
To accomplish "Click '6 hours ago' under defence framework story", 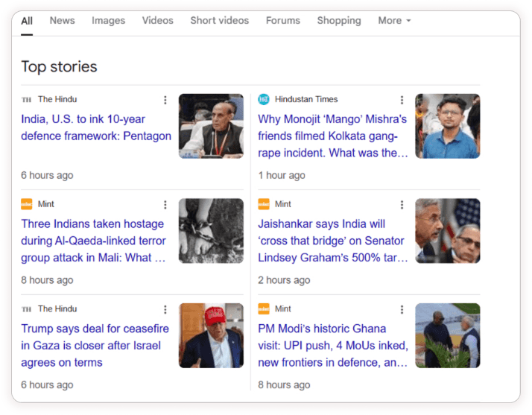I will tap(47, 175).
